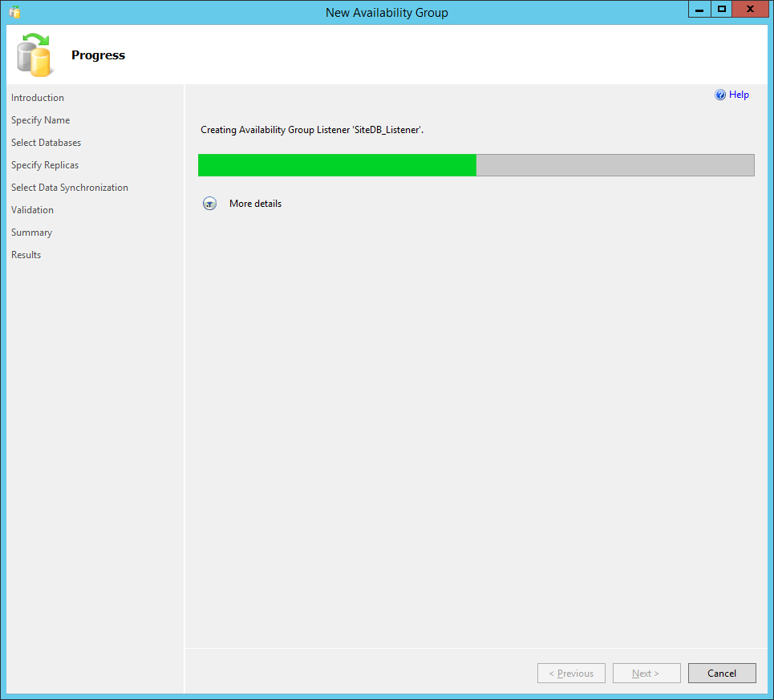This screenshot has height=700, width=774.
Task: Click the database cylinders Progress icon
Action: 34,55
